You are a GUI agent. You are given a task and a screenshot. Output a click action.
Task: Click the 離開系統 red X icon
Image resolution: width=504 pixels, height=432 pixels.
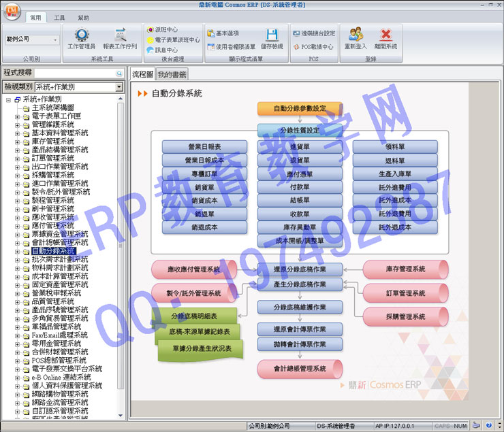click(385, 34)
